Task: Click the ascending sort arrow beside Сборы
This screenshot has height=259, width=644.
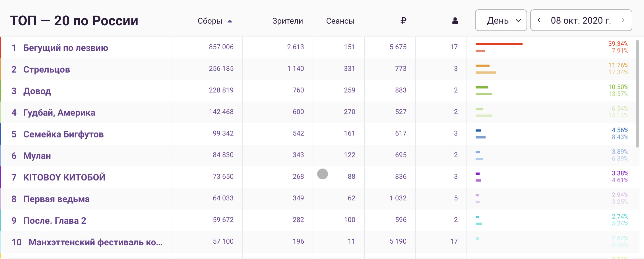Action: click(x=230, y=21)
